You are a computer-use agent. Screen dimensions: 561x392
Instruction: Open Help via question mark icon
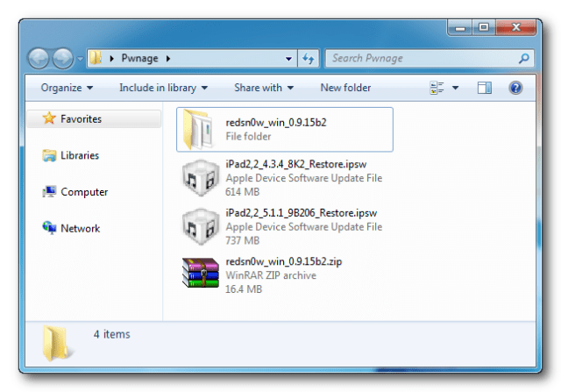pyautogui.click(x=515, y=88)
